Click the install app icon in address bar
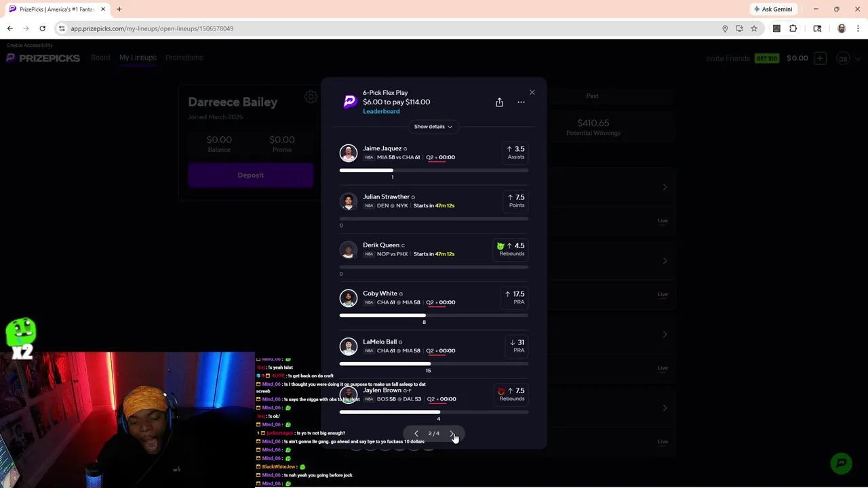 point(739,28)
